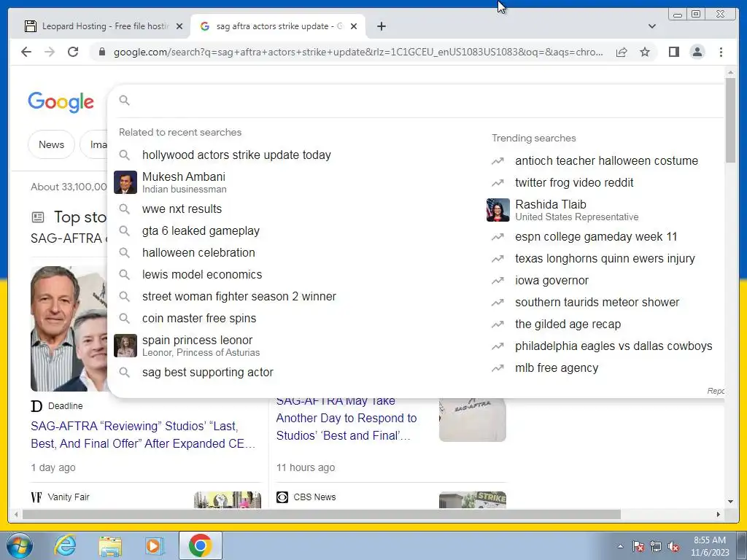Click the Vanity Fair source label
Screen dimensions: 747x560
tap(69, 497)
